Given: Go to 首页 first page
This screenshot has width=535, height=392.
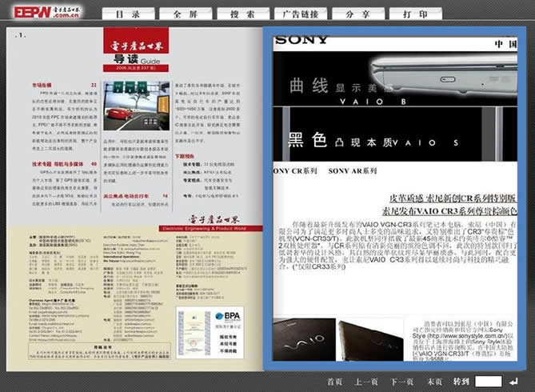Looking at the screenshot, I should pos(334,382).
